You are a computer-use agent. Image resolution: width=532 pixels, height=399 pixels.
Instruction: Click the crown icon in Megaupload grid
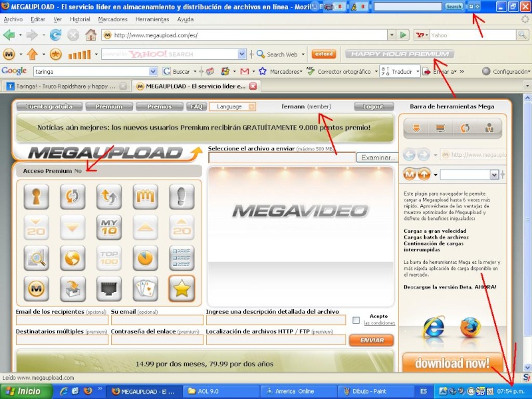pos(145,196)
